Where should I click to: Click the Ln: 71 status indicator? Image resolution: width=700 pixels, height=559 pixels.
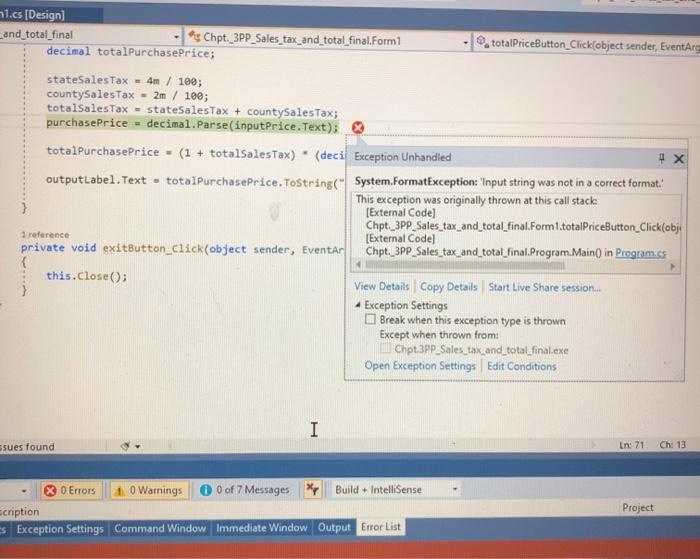[x=631, y=445]
